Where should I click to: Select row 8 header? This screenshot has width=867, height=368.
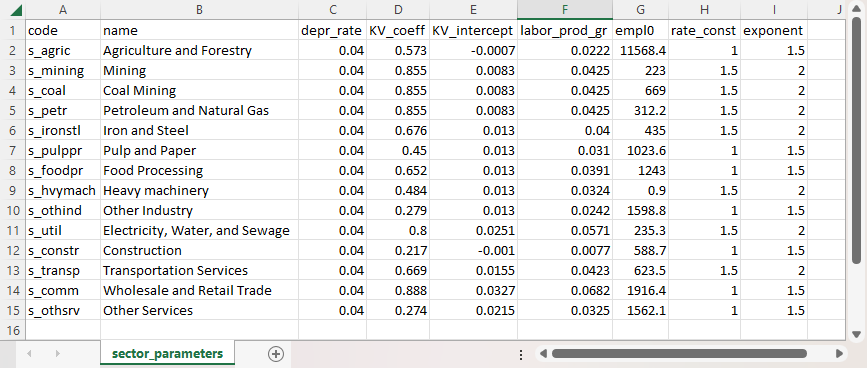click(x=13, y=170)
